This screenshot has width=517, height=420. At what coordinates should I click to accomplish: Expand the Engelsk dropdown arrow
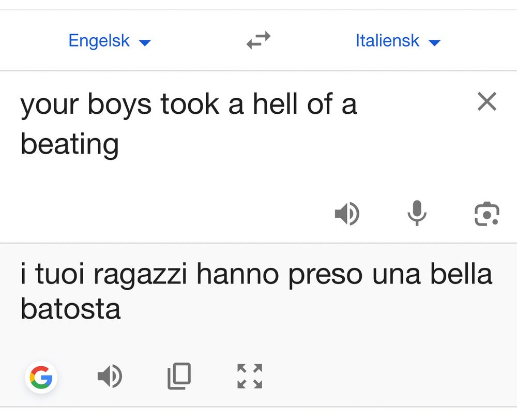pos(145,42)
